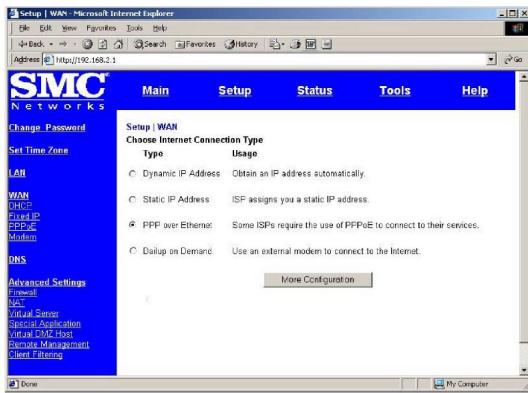Screen dimensions: 528x393
Task: Open the Special Application sidebar link
Action: (45, 324)
